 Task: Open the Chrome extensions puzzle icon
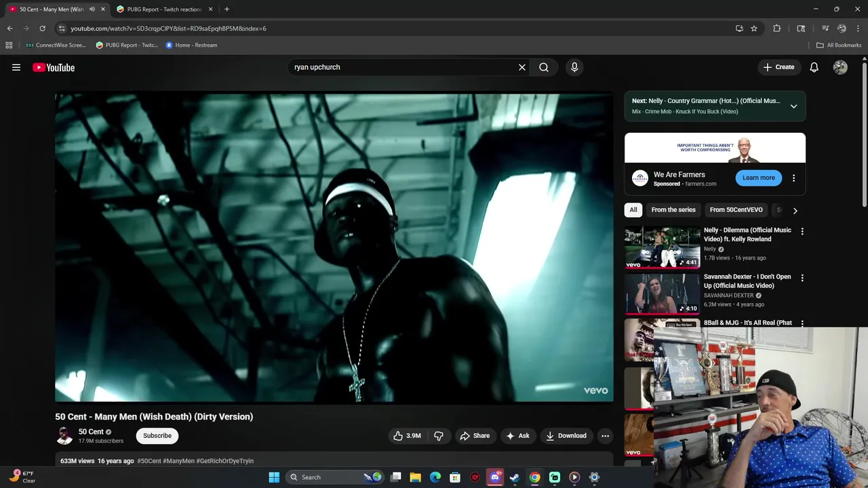(777, 28)
